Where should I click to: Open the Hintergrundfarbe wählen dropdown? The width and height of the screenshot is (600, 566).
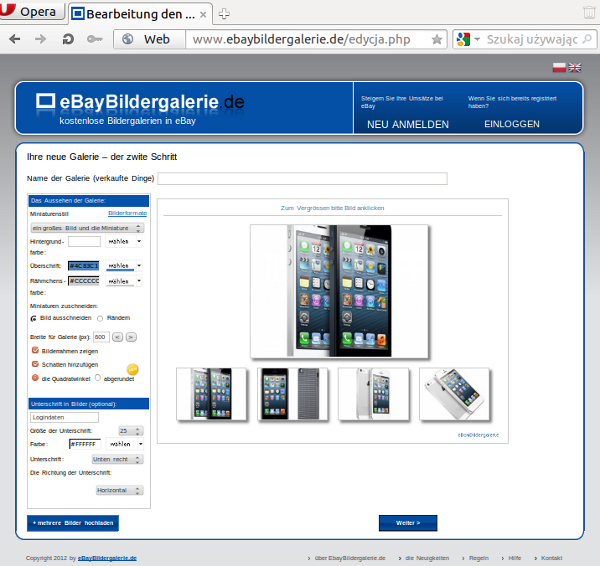(124, 241)
